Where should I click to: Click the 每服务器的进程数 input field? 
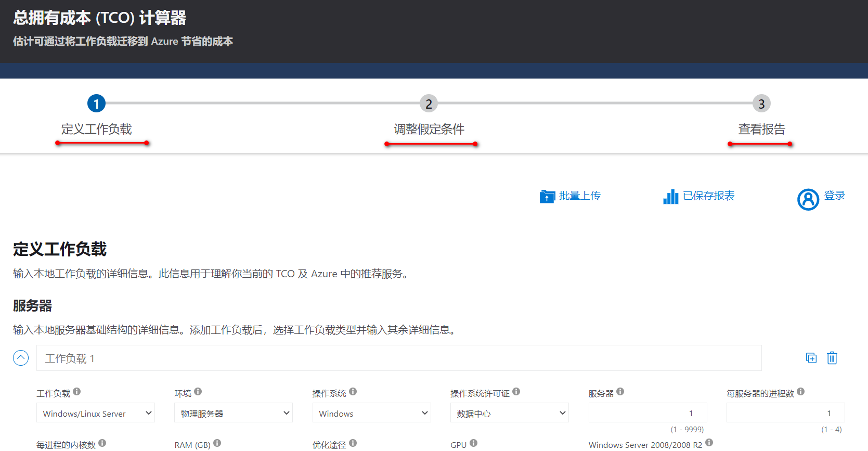tap(786, 413)
